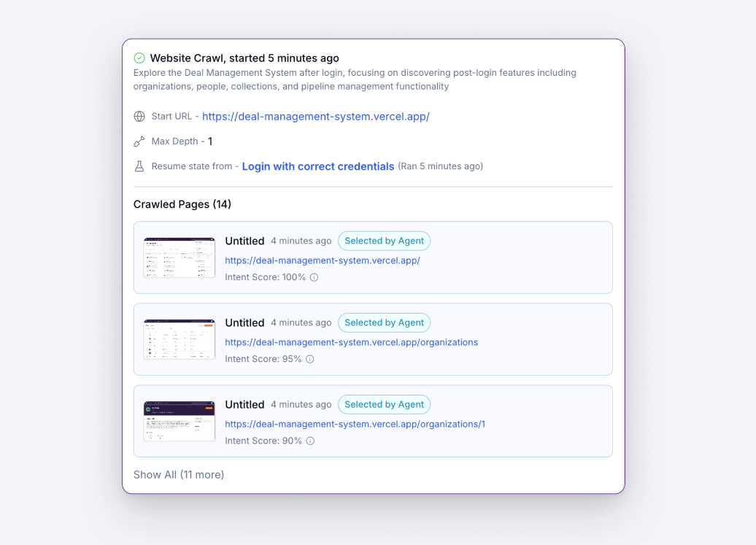Click Selected by Agent badge on first crawled page
This screenshot has width=756, height=545.
pyautogui.click(x=384, y=241)
